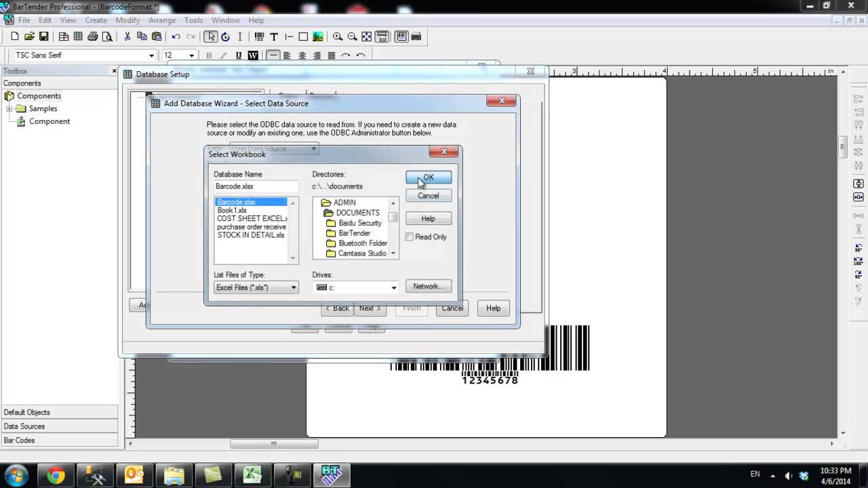Open Chrome from the taskbar
868x488 pixels.
point(56,475)
